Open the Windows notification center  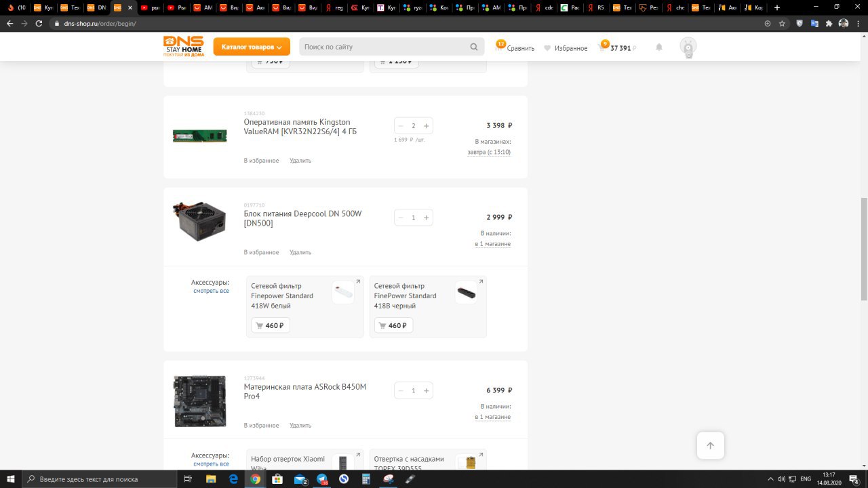click(854, 479)
